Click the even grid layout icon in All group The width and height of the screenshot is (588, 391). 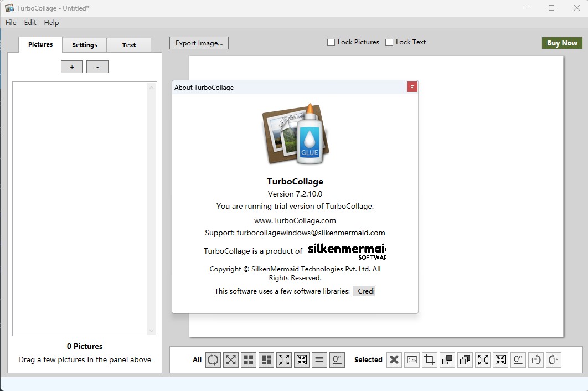[x=249, y=360]
